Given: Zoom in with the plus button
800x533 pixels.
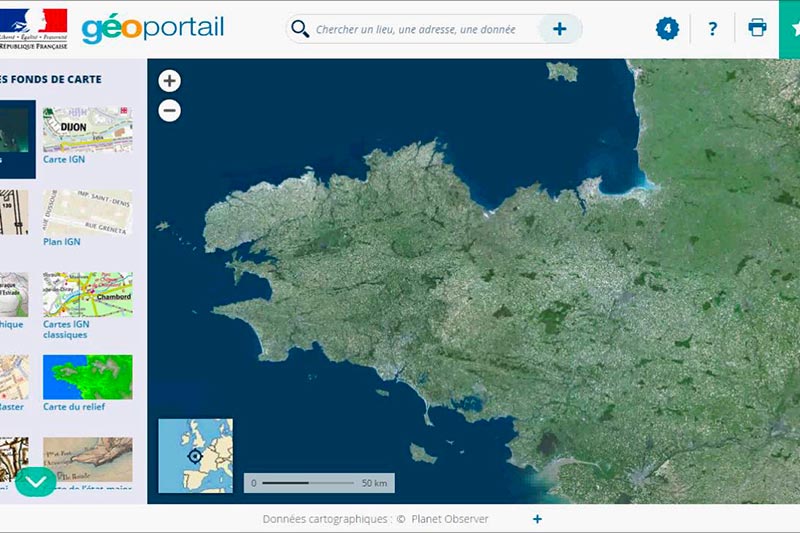Looking at the screenshot, I should tap(170, 81).
